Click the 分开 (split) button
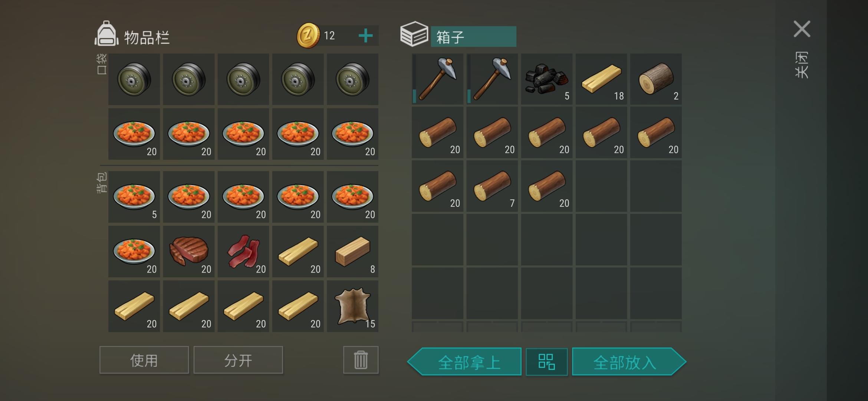 click(238, 360)
